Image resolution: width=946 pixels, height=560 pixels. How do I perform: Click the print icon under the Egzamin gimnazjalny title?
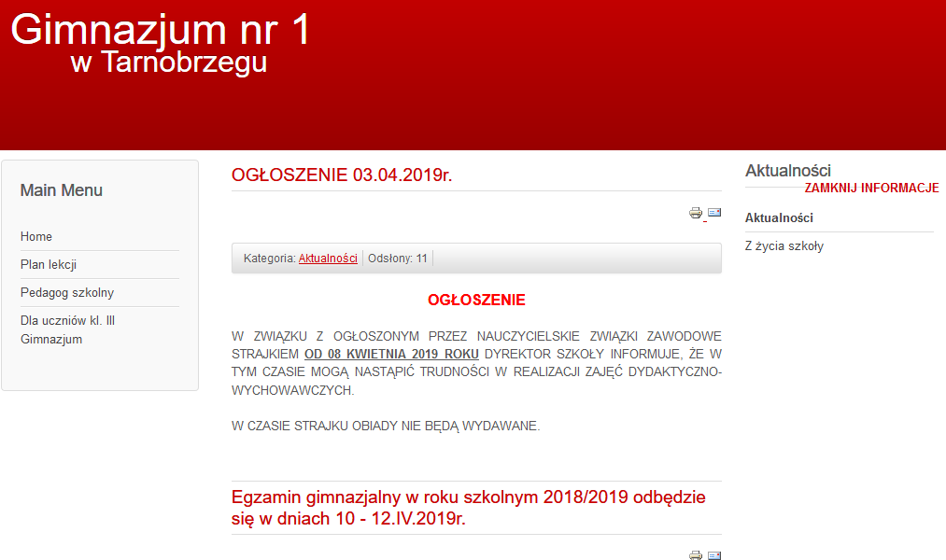coord(696,555)
